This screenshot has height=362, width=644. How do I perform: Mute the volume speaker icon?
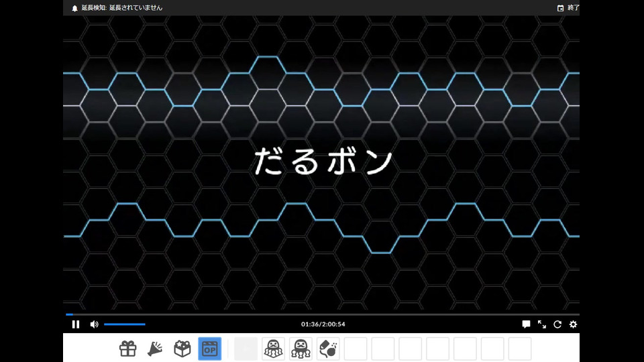coord(94,324)
